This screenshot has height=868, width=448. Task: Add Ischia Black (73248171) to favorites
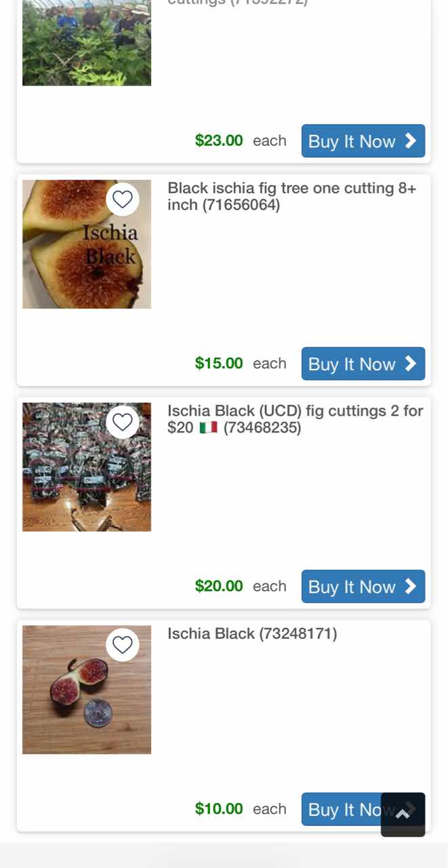[123, 645]
